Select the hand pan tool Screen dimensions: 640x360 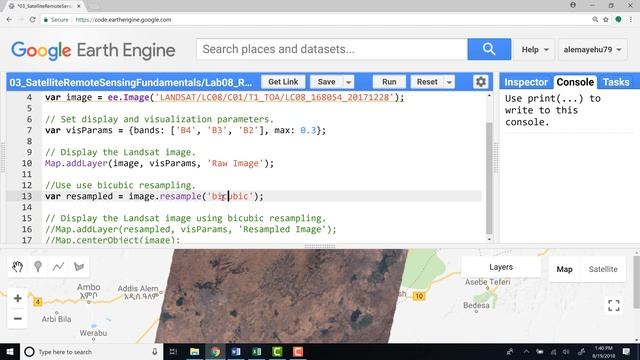[x=17, y=267]
